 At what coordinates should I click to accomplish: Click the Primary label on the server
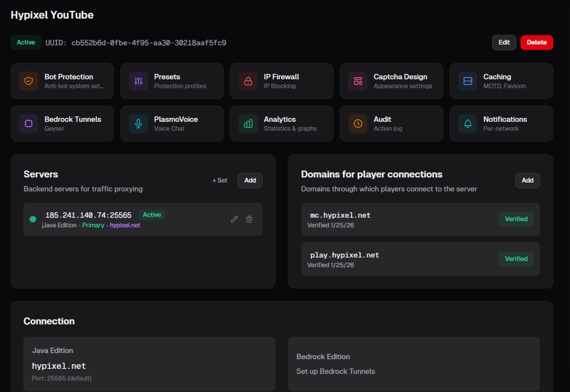point(93,225)
